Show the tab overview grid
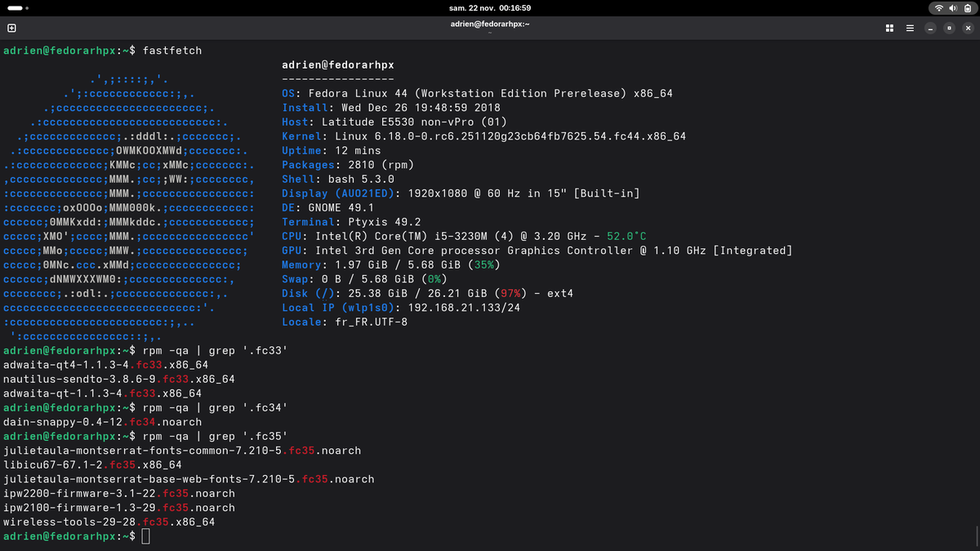 [889, 27]
